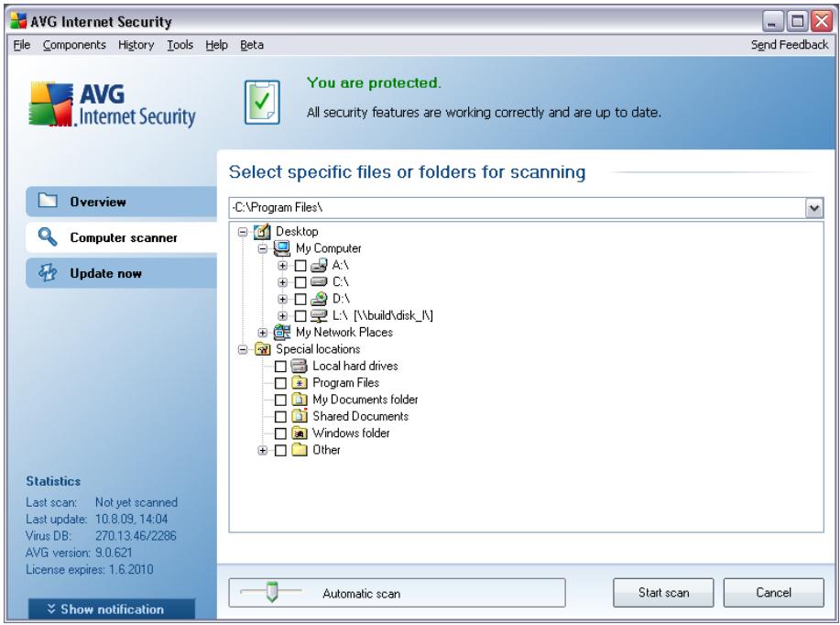Screen dimensions: 840x625
Task: Click the My Computer icon
Action: coord(282,248)
